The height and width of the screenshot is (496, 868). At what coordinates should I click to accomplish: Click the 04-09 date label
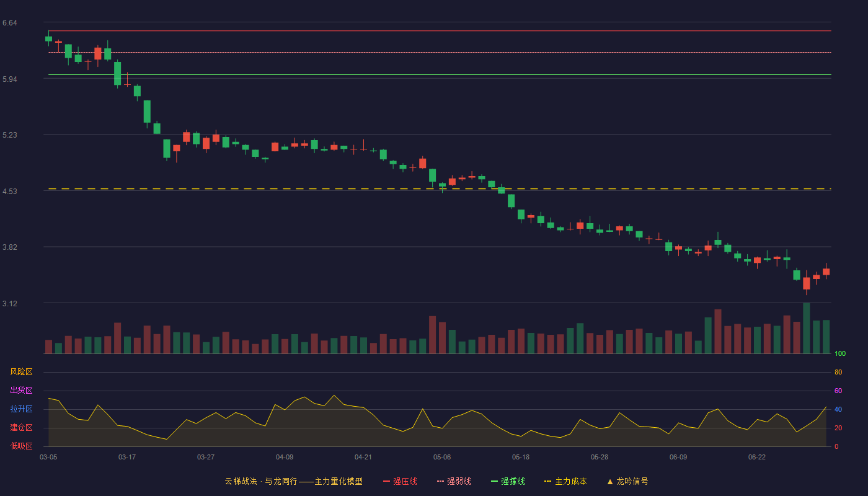(x=285, y=457)
